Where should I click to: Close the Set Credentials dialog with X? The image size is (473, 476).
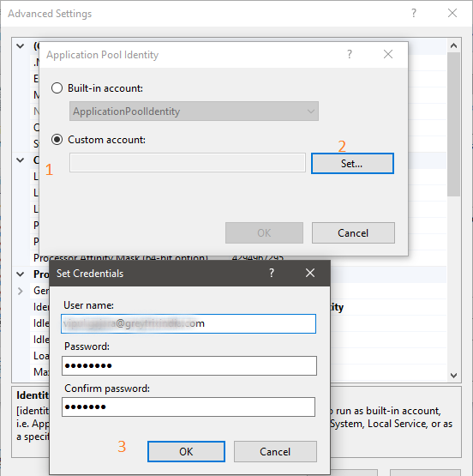pos(310,273)
